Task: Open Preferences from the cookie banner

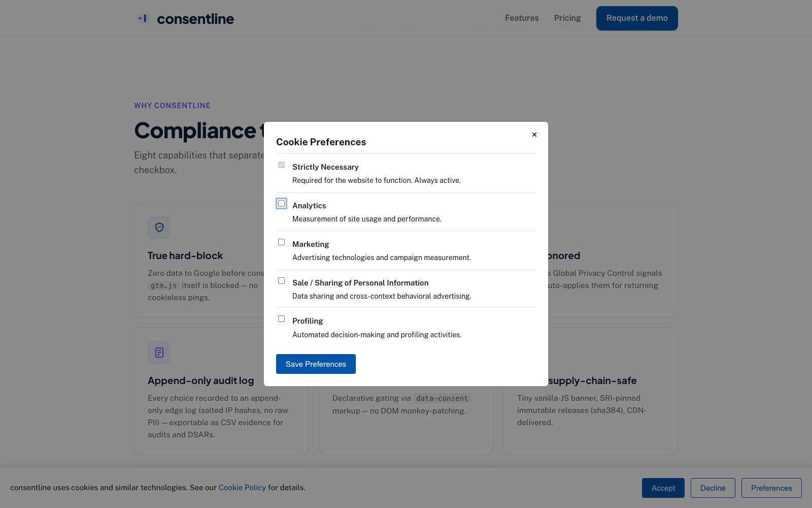Action: click(x=771, y=488)
